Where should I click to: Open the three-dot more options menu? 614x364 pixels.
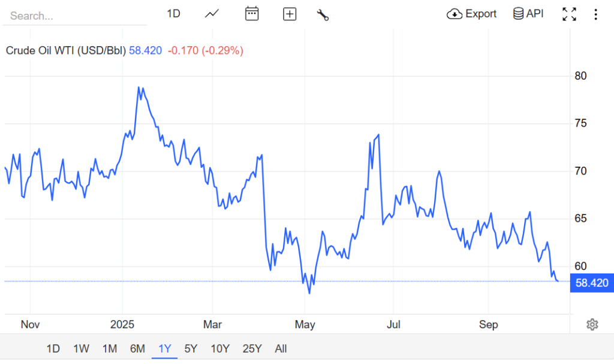coord(595,14)
